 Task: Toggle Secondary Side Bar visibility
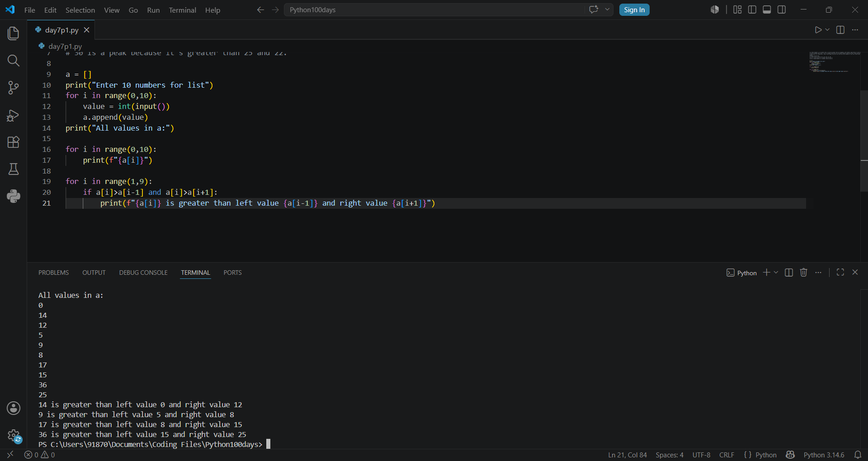coord(782,9)
